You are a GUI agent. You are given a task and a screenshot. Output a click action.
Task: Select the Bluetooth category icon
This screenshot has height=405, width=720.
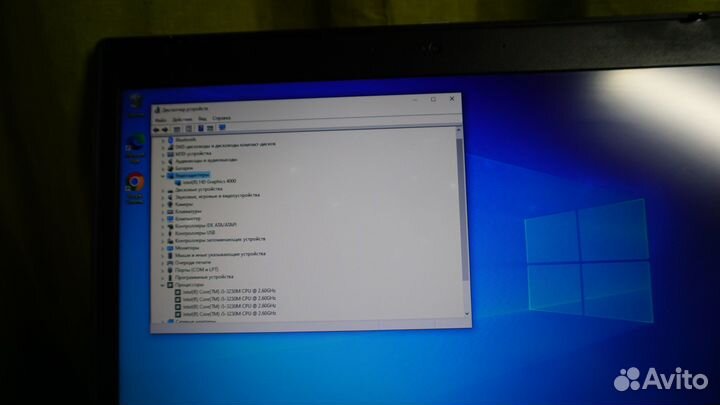click(170, 140)
